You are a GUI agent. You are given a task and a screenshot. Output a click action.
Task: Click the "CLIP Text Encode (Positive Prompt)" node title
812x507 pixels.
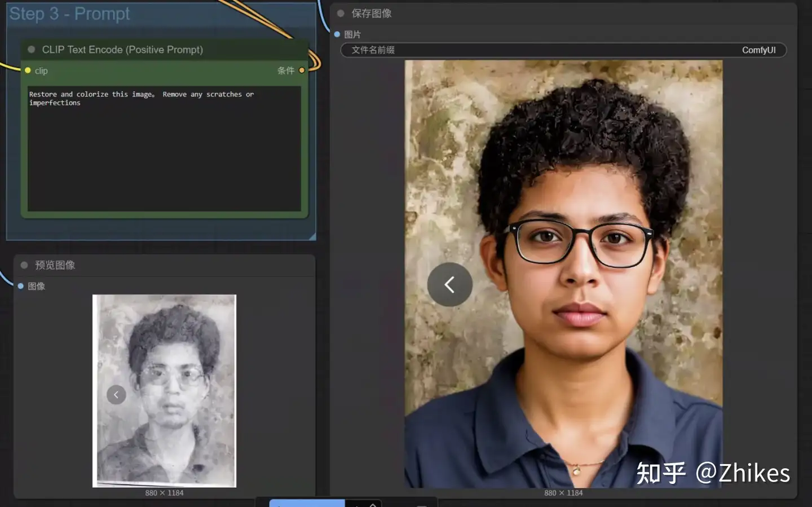pos(122,50)
